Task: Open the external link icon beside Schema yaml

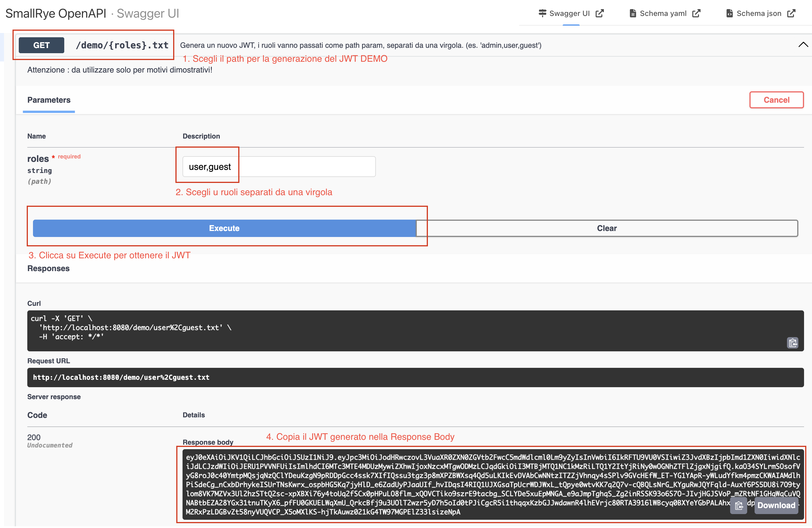Action: tap(696, 13)
